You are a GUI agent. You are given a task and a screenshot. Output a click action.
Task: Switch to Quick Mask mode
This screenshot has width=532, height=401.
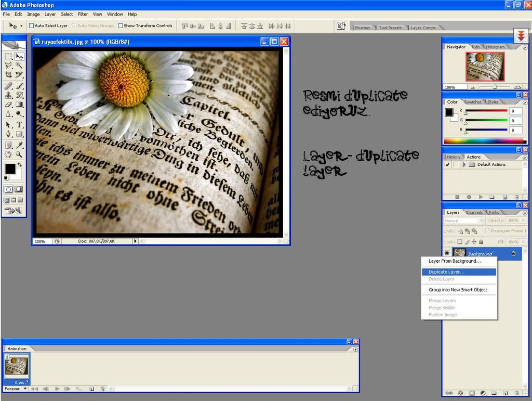(19, 189)
